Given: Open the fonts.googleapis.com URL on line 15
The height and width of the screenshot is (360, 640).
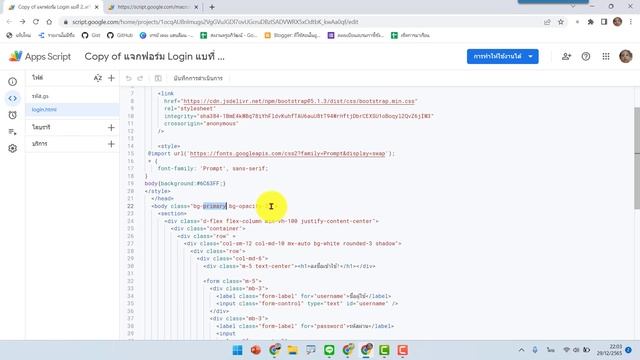Looking at the screenshot, I should click(287, 153).
